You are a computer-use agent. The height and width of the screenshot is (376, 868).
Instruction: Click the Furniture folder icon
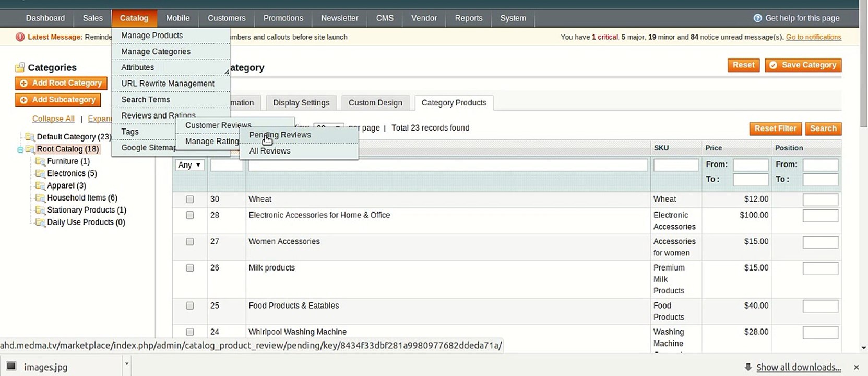[40, 161]
